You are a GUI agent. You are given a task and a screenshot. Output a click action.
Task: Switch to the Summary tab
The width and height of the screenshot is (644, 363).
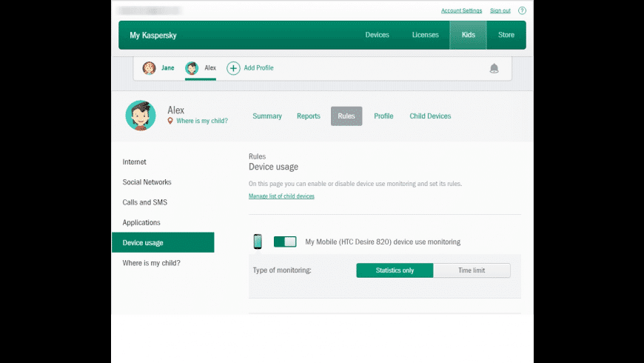[267, 116]
